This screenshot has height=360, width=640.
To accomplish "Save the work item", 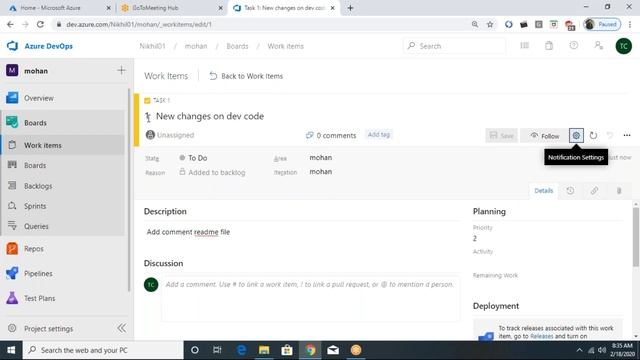I will pyautogui.click(x=501, y=136).
